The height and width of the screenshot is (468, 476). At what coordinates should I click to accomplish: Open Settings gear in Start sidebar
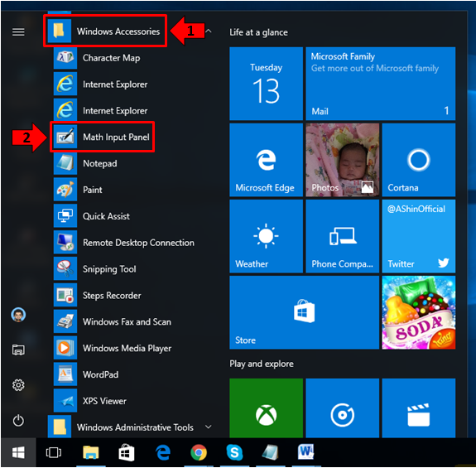18,385
